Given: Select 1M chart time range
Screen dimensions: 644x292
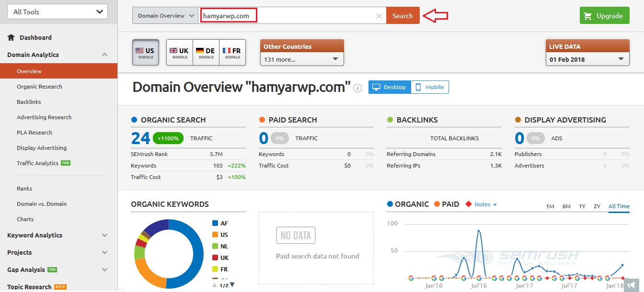Looking at the screenshot, I should pos(550,206).
